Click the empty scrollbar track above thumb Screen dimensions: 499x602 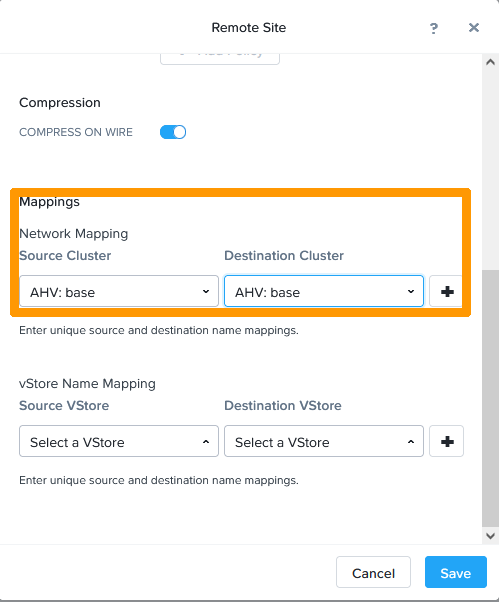(x=490, y=169)
